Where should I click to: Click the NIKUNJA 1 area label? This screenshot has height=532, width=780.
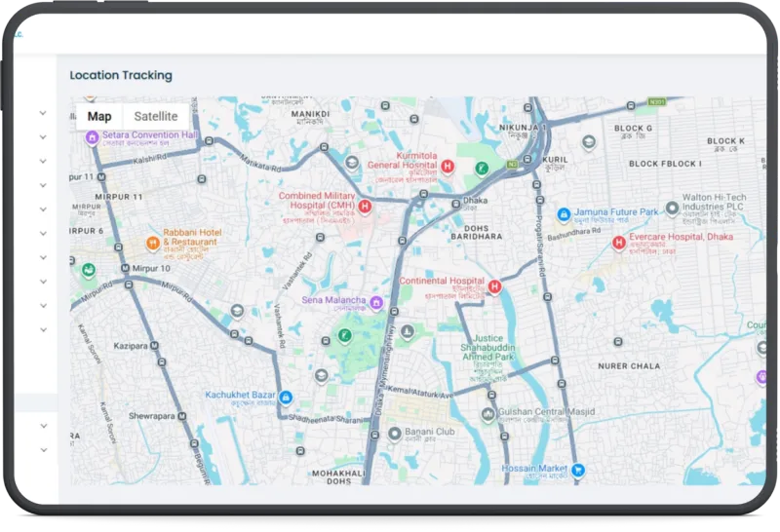523,128
